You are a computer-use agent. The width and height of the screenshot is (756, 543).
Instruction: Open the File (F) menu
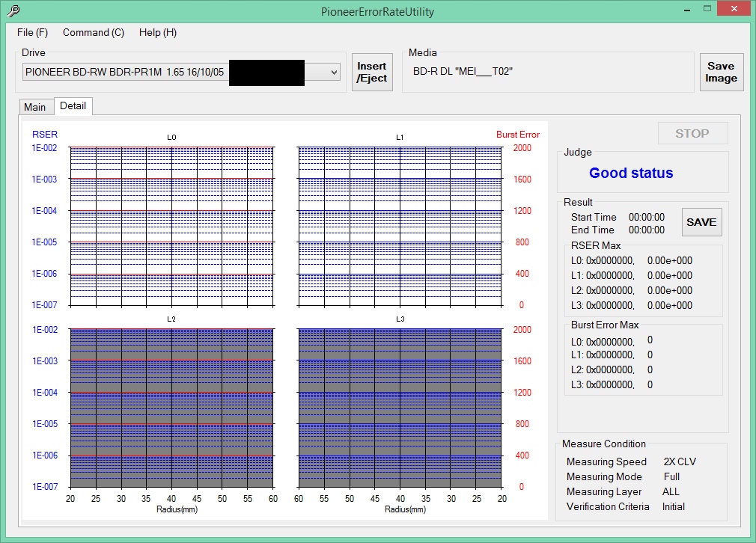32,32
